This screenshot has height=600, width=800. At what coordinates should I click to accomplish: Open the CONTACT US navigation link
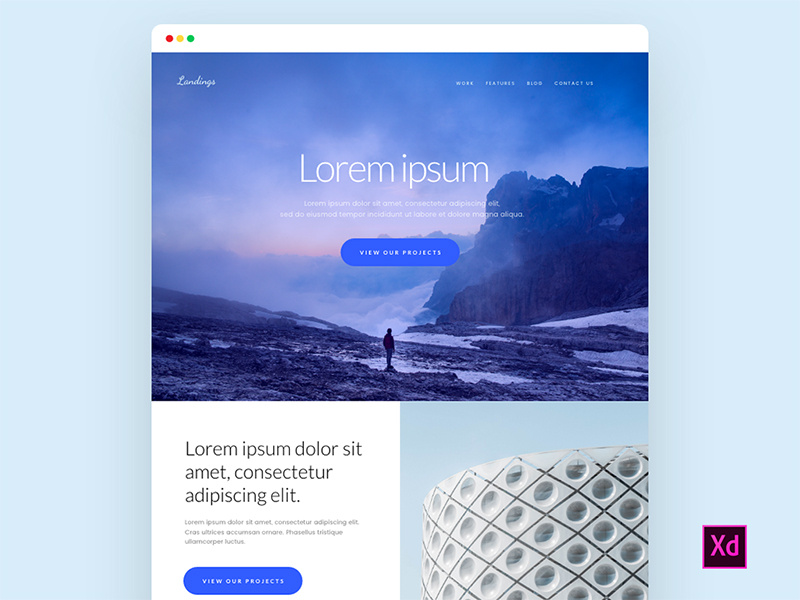[x=573, y=83]
